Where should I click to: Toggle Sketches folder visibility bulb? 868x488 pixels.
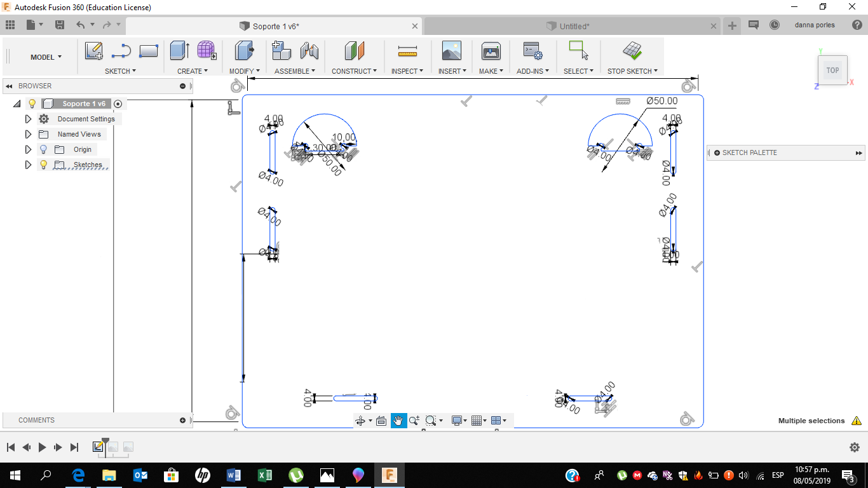coord(43,165)
